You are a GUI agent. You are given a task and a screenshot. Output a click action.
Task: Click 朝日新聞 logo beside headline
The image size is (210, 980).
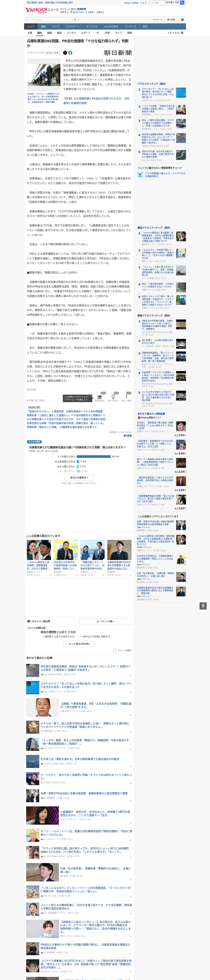117,53
